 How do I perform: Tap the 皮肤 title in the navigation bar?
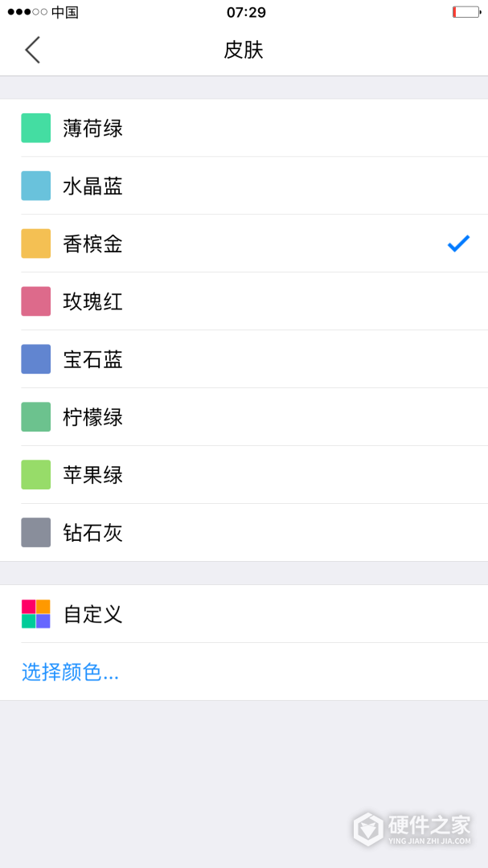[244, 49]
